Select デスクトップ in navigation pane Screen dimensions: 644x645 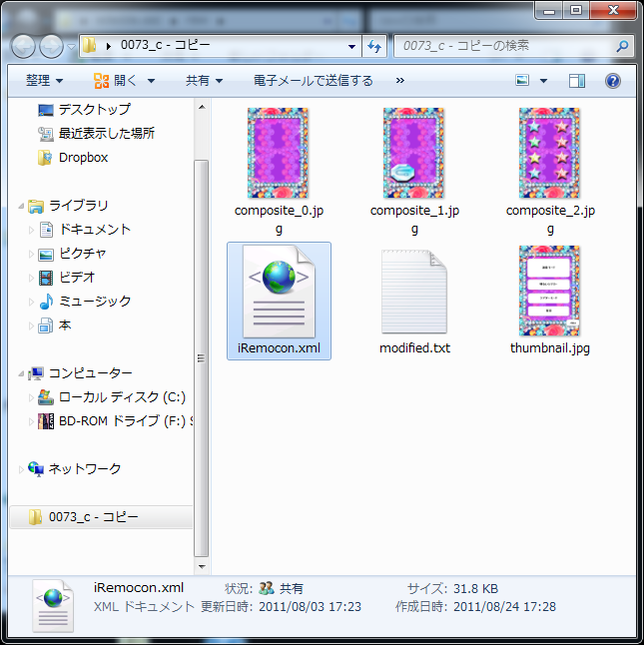pyautogui.click(x=84, y=110)
